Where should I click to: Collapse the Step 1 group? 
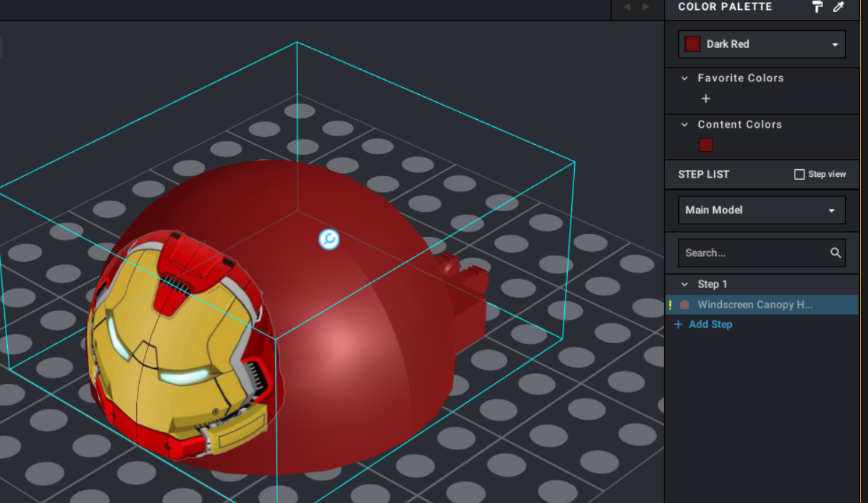[x=685, y=284]
